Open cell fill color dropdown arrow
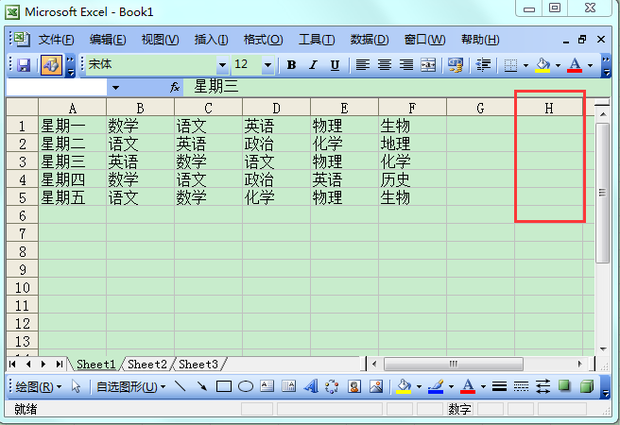This screenshot has width=620, height=425. (x=558, y=65)
